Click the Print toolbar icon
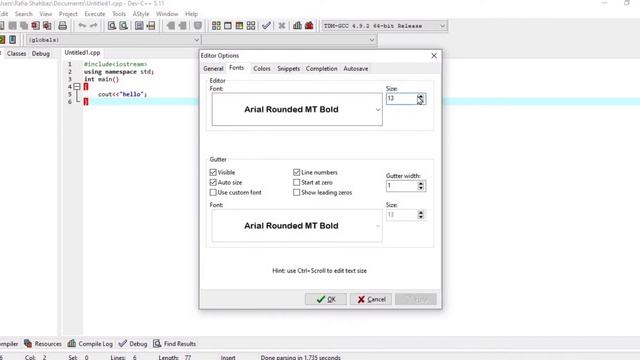The width and height of the screenshot is (640, 360). pyautogui.click(x=62, y=26)
